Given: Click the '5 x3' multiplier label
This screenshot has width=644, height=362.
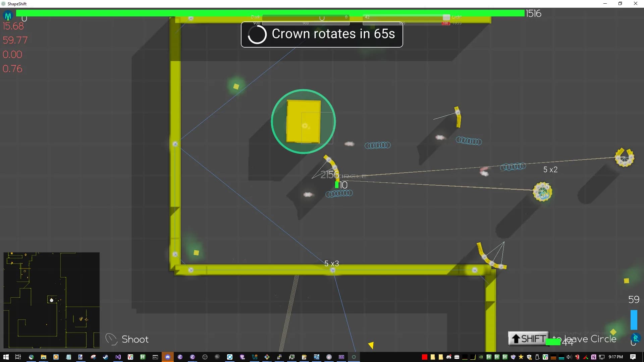Looking at the screenshot, I should point(332,264).
